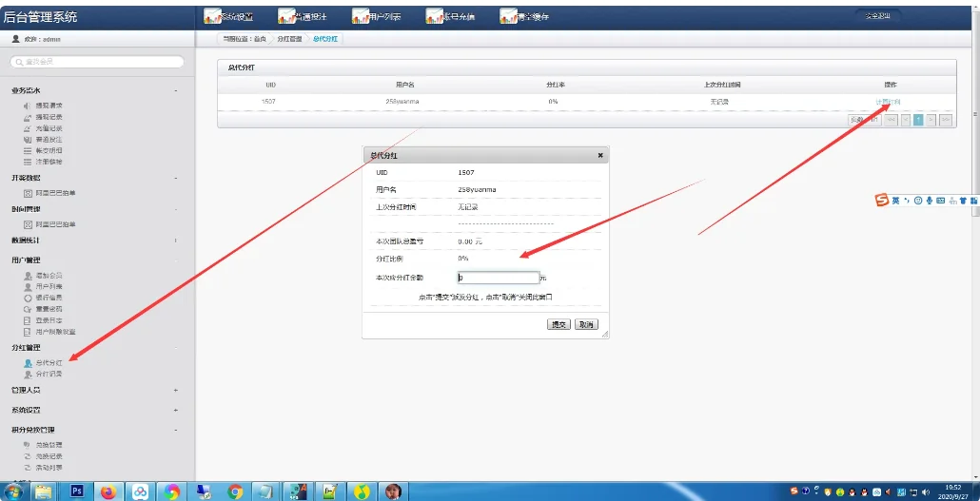The image size is (980, 501).
Task: Launch Photoshop from the Windows taskbar
Action: [76, 491]
